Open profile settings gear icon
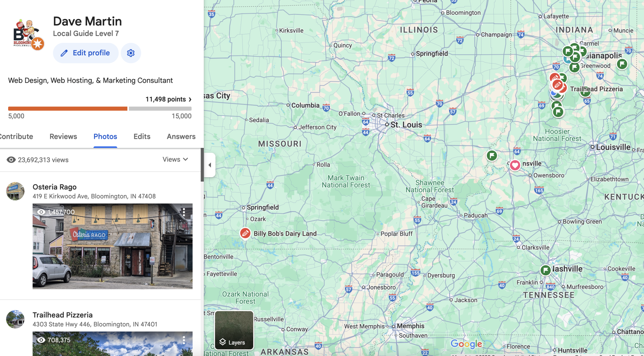 click(x=131, y=53)
